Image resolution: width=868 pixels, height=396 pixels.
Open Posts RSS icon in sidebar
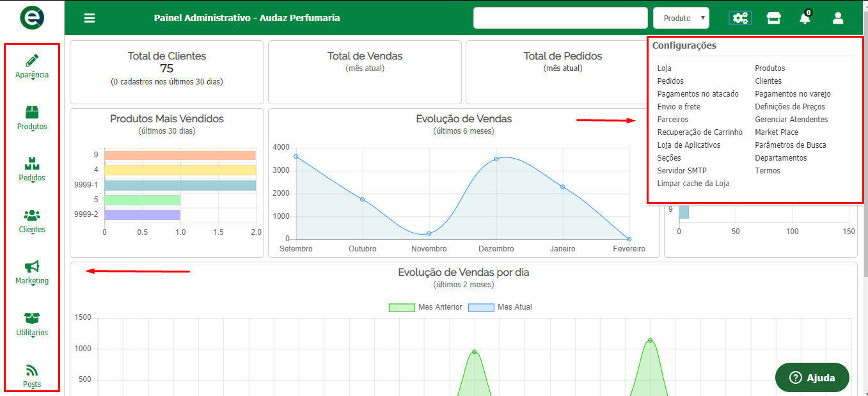coord(32,370)
